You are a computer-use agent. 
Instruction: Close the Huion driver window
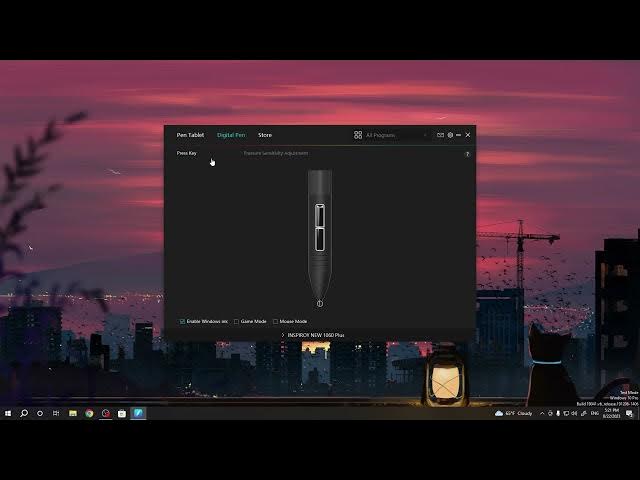tap(468, 135)
